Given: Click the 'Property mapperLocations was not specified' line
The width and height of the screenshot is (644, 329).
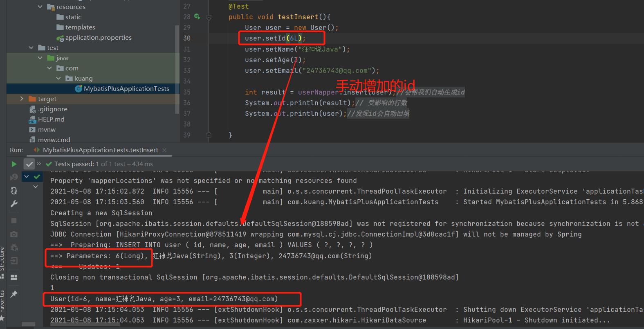Looking at the screenshot, I should (203, 180).
